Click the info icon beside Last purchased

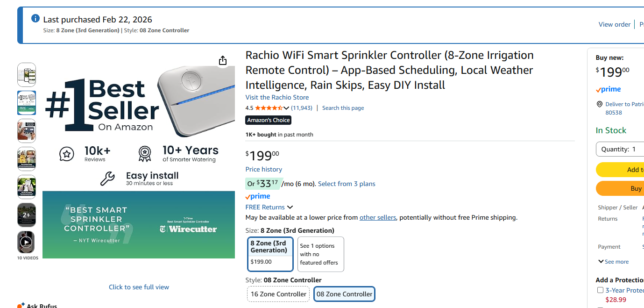tap(35, 19)
